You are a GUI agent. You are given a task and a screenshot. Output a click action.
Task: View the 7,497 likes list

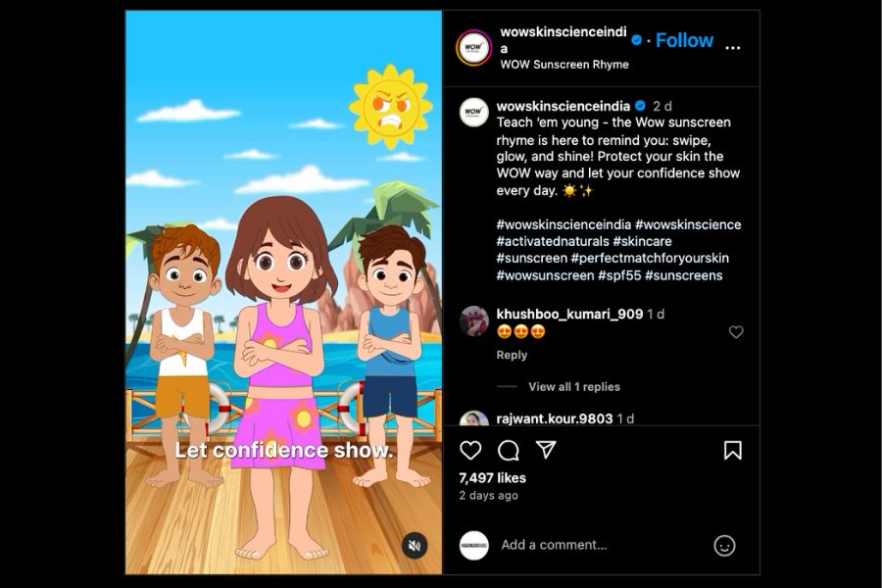[x=492, y=477]
